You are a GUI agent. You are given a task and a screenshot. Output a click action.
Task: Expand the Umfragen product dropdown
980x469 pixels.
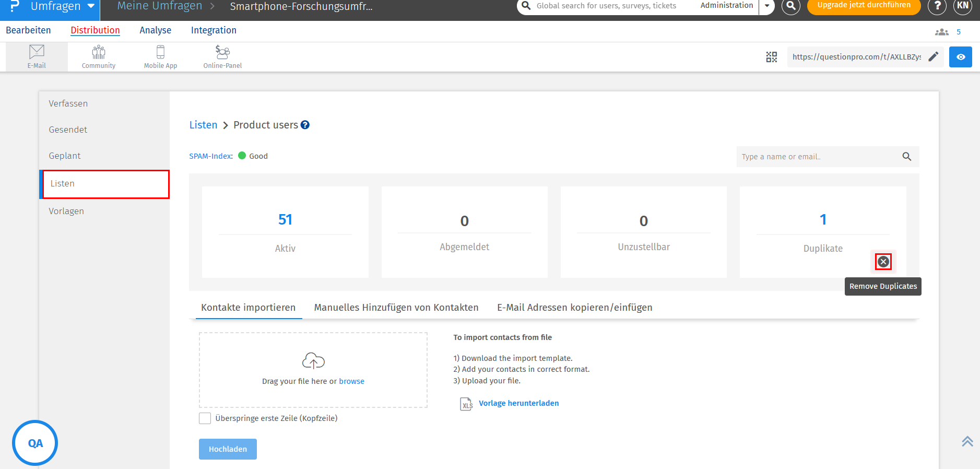[91, 6]
